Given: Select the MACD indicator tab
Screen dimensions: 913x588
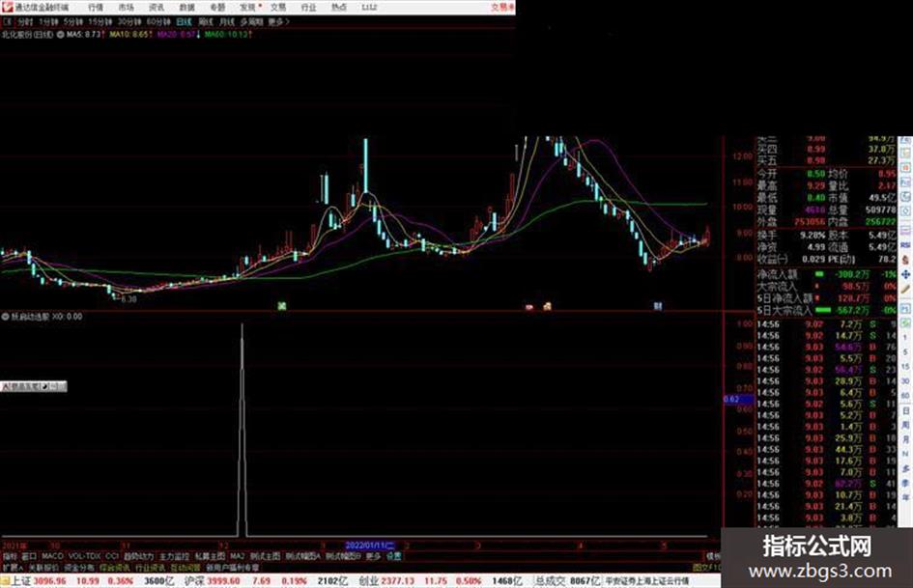Looking at the screenshot, I should (52, 556).
